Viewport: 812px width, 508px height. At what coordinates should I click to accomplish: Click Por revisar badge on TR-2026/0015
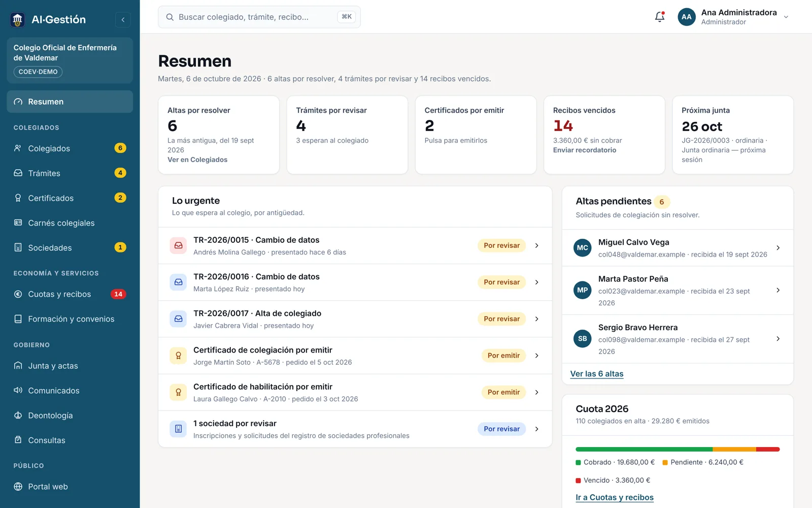click(501, 245)
